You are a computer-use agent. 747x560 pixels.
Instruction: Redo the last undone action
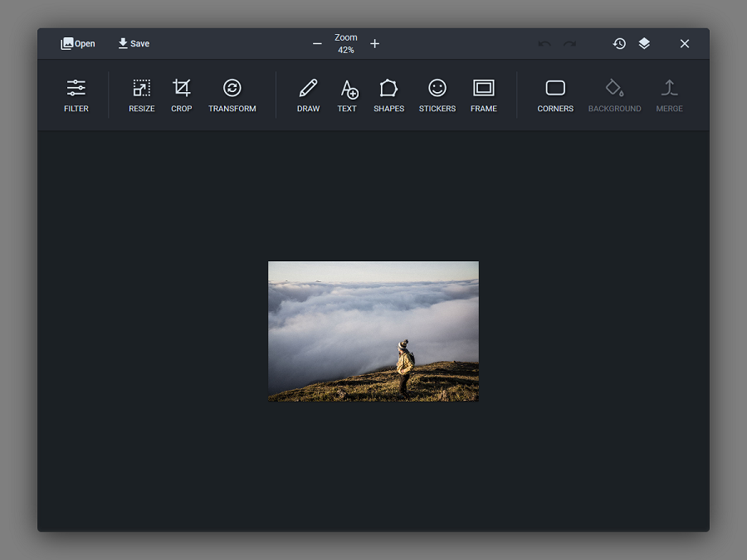click(570, 43)
